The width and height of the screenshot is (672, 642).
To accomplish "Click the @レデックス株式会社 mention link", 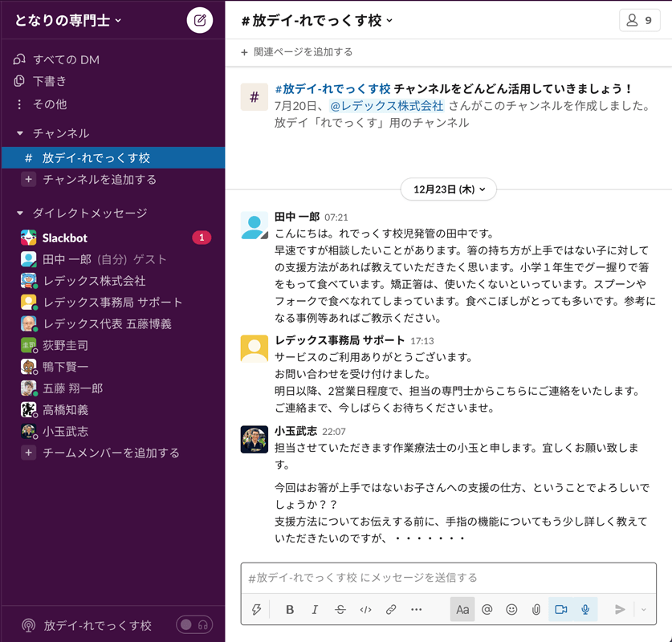I will click(387, 106).
